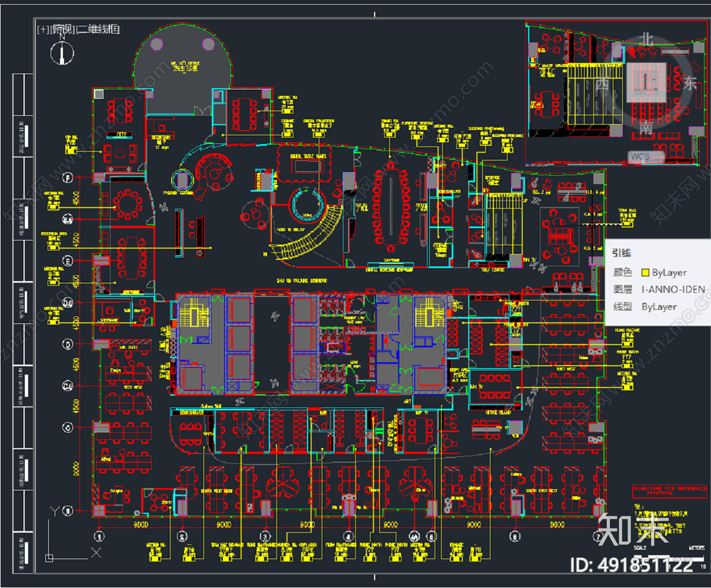This screenshot has height=588, width=711.
Task: Select the OFFICE ISLAND label
Action: pos(499,413)
